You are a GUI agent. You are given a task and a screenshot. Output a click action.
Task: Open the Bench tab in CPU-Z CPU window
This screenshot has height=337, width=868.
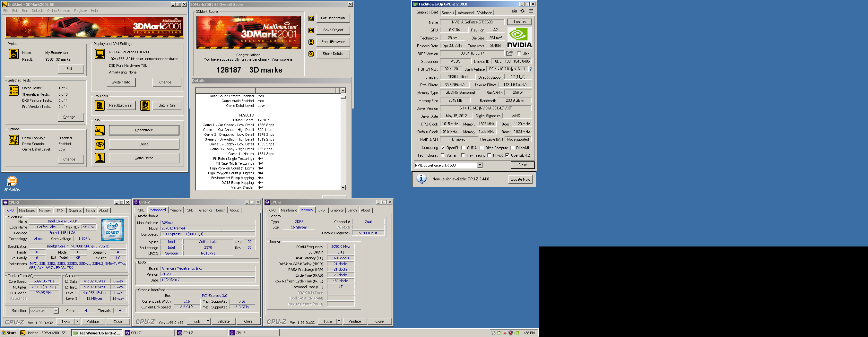[90, 211]
